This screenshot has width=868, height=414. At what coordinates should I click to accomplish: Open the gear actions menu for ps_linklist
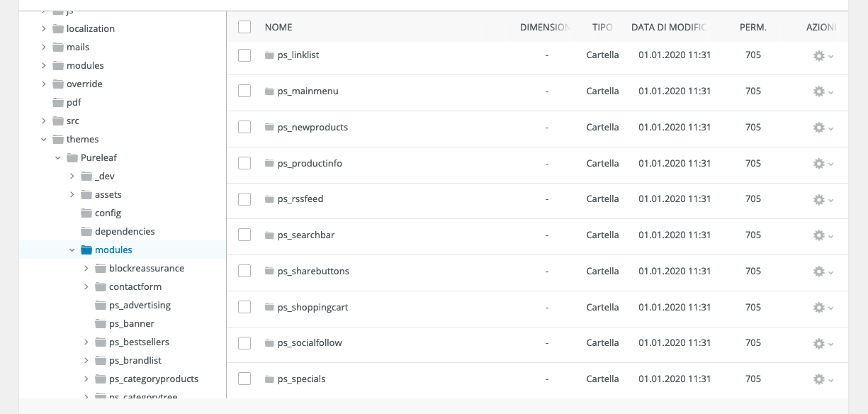point(822,55)
